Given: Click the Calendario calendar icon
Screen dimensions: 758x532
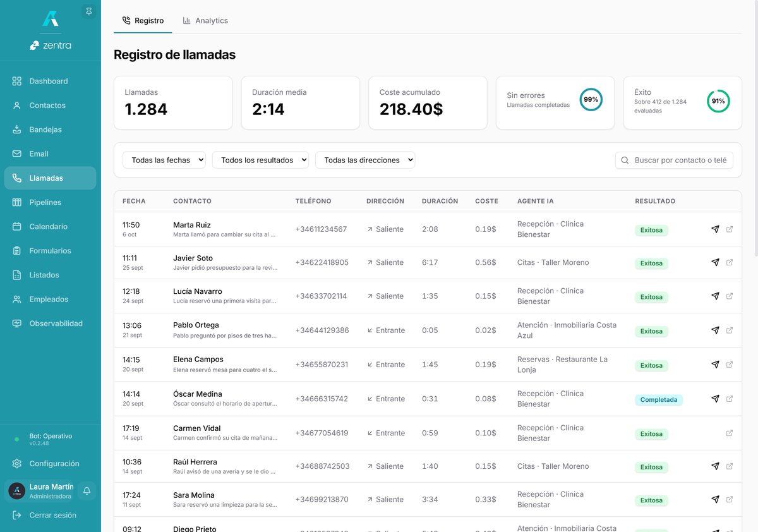Looking at the screenshot, I should point(17,226).
